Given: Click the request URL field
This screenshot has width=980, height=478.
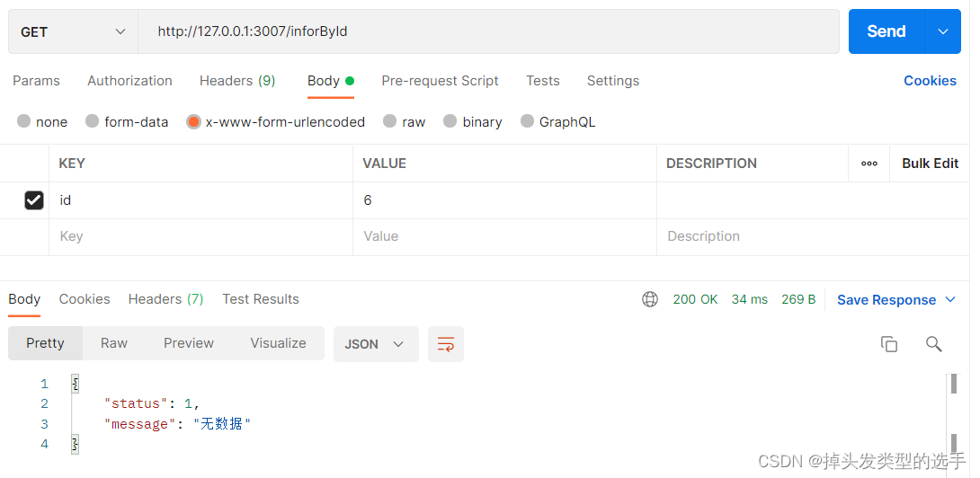Looking at the screenshot, I should tap(489, 31).
